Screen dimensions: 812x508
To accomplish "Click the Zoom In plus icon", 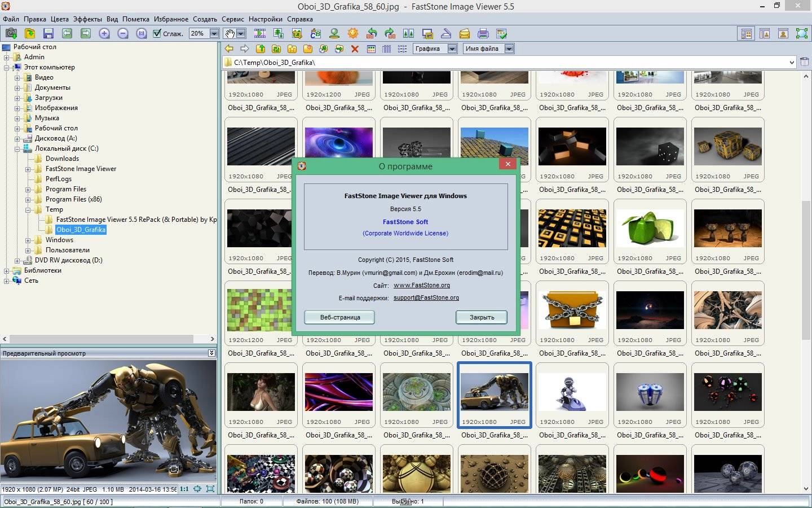I will [x=104, y=33].
